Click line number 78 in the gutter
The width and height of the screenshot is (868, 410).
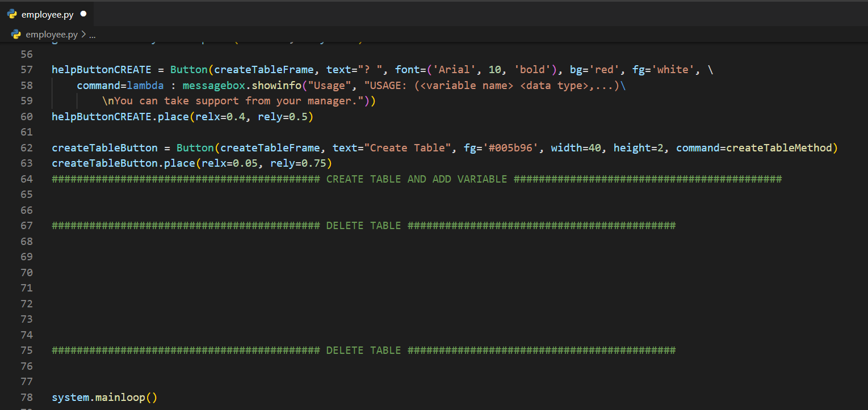[27, 397]
